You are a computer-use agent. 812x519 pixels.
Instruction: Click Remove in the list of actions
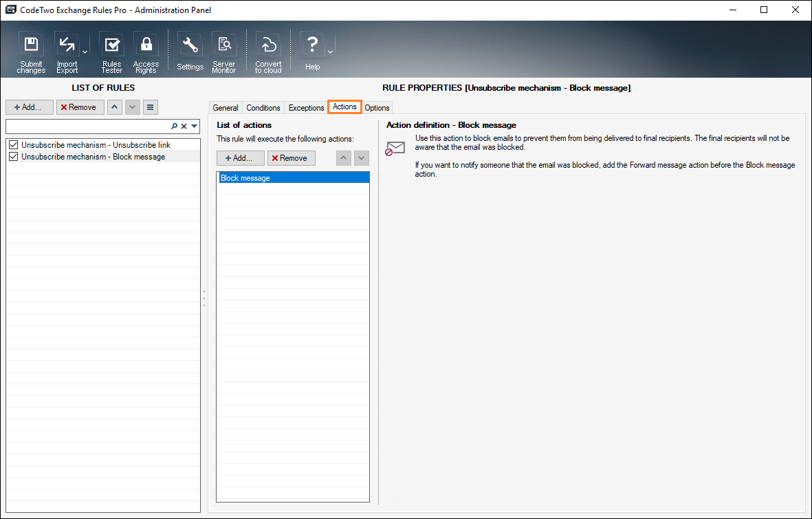pyautogui.click(x=291, y=158)
